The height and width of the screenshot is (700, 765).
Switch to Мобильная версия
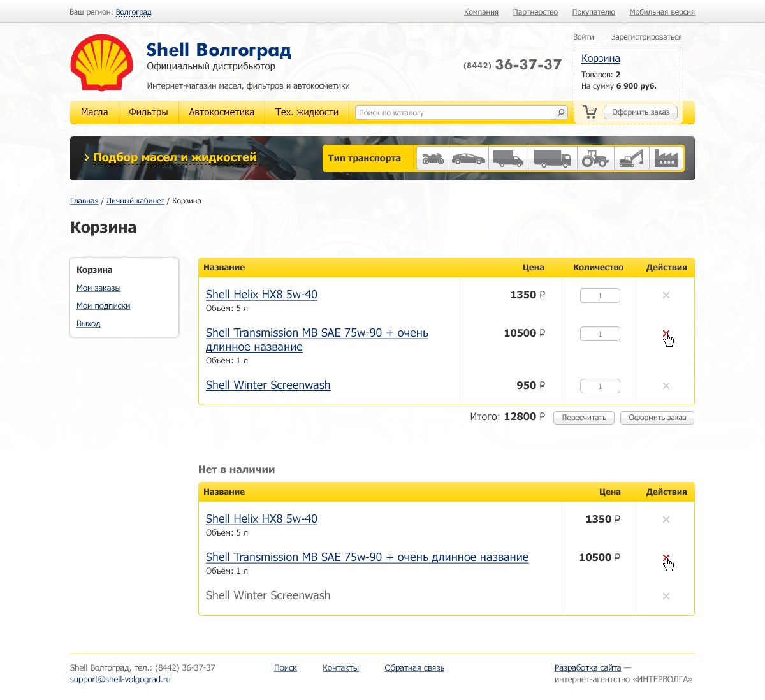tap(662, 12)
